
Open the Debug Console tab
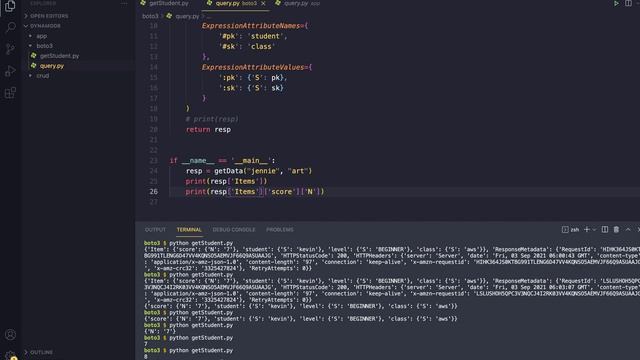(234, 230)
